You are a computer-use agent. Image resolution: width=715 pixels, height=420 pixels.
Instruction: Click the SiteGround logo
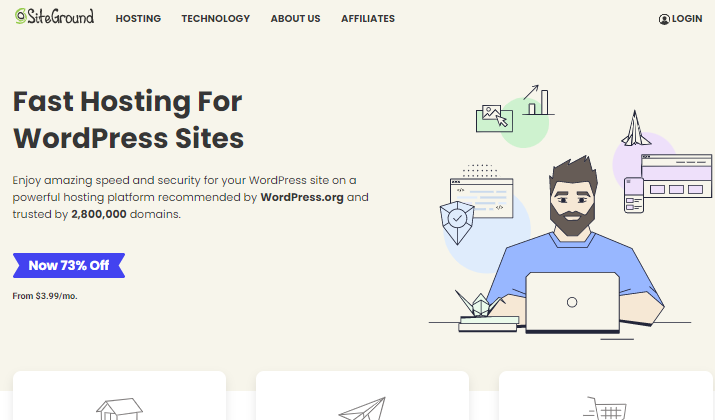point(54,16)
